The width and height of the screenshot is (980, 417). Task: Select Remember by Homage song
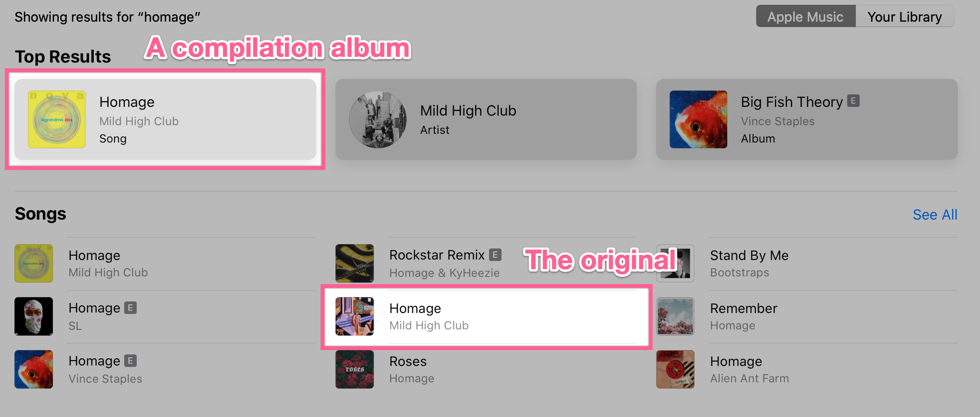pyautogui.click(x=807, y=316)
